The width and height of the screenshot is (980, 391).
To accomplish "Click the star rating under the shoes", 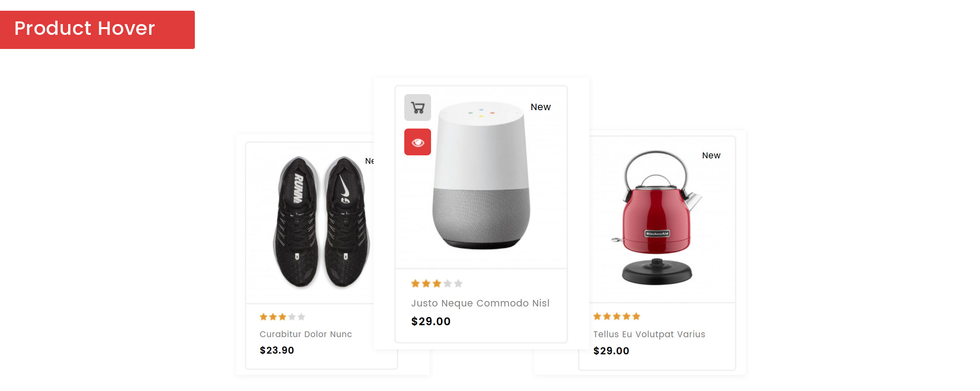I will click(x=282, y=317).
